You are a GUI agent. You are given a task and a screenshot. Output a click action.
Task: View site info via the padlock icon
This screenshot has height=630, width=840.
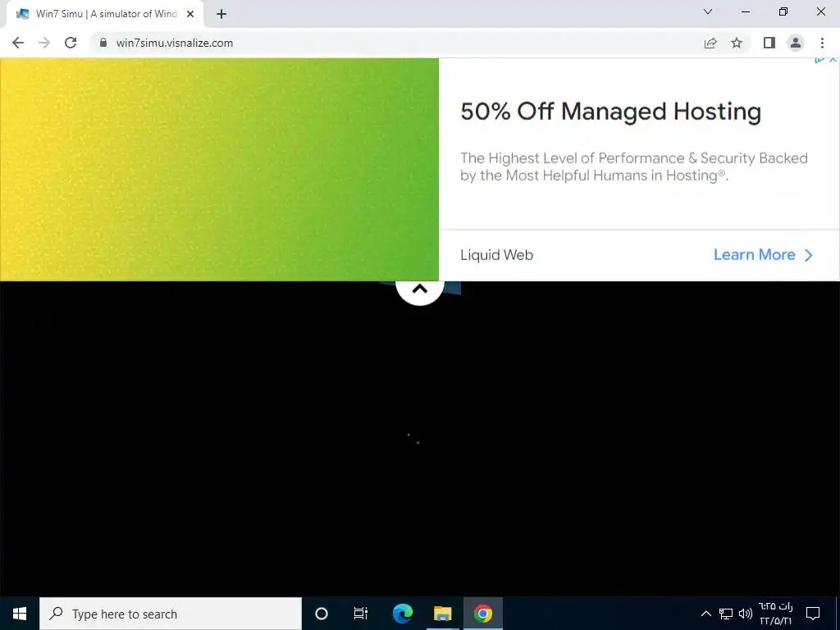coord(103,43)
